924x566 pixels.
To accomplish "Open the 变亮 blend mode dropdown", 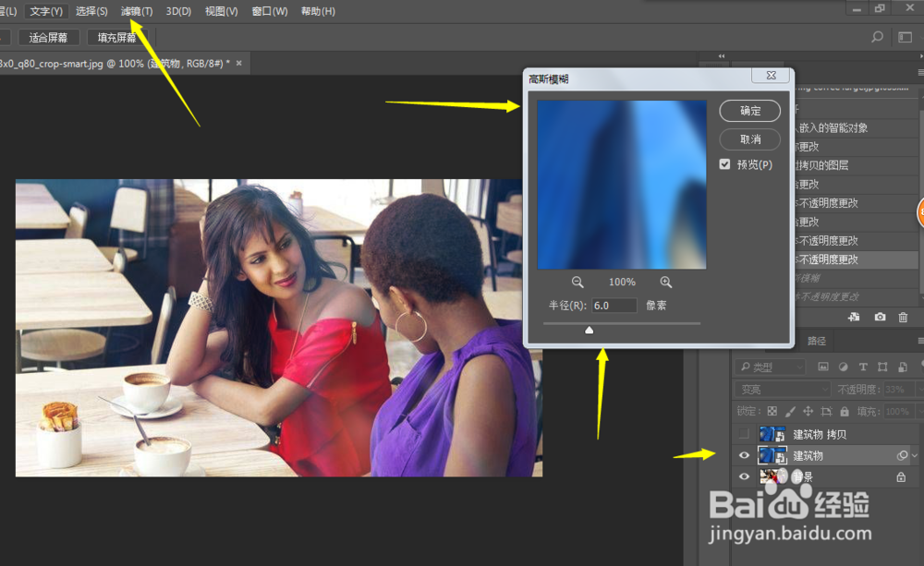I will (x=783, y=390).
